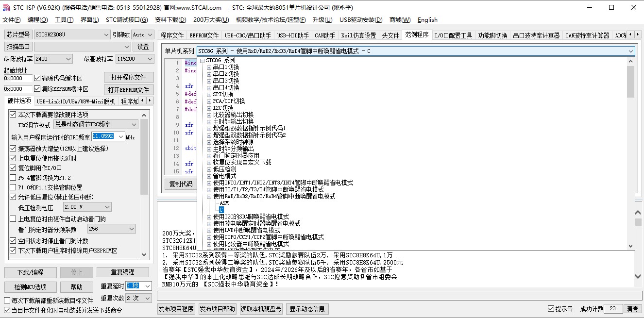Click the app icon in title bar
The width and height of the screenshot is (644, 318).
click(5, 7)
